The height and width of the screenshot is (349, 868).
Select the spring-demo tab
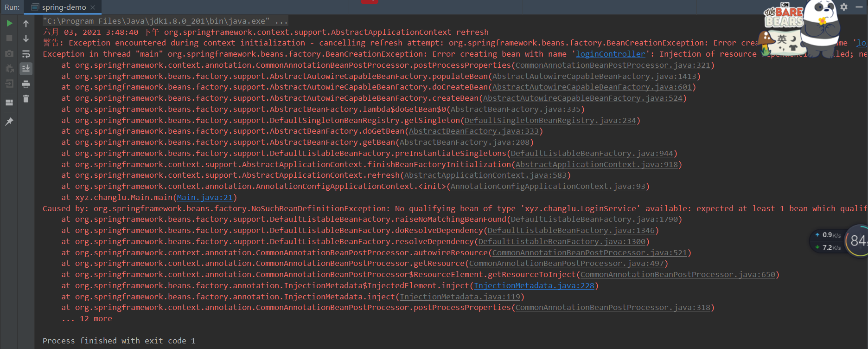64,7
